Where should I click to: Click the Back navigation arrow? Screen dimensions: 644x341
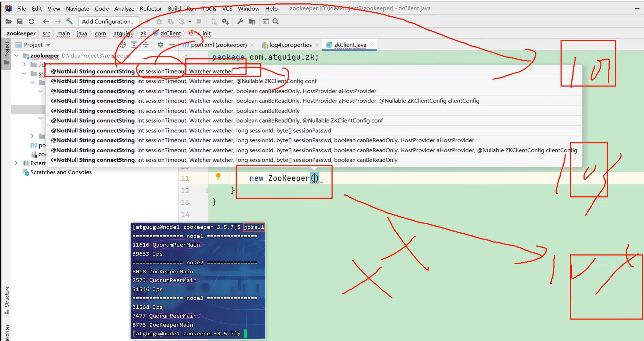point(46,21)
